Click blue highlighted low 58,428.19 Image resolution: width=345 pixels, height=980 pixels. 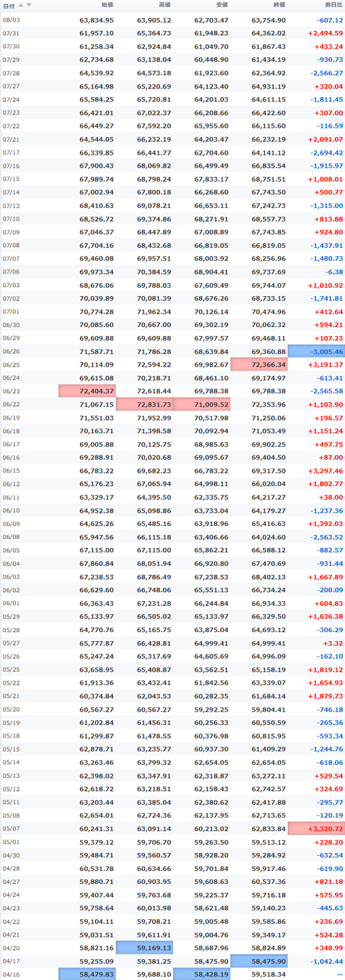[x=201, y=974]
